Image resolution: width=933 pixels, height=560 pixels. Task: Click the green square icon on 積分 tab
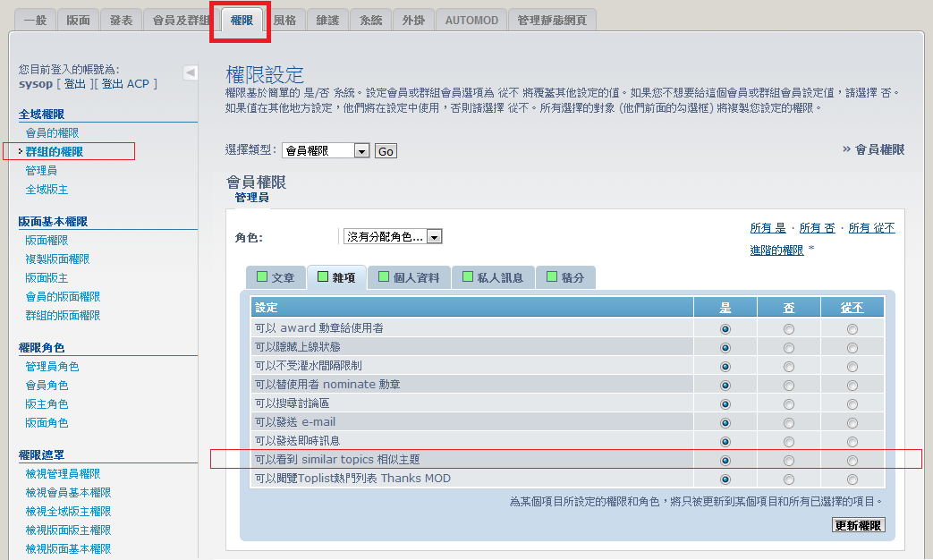click(552, 277)
